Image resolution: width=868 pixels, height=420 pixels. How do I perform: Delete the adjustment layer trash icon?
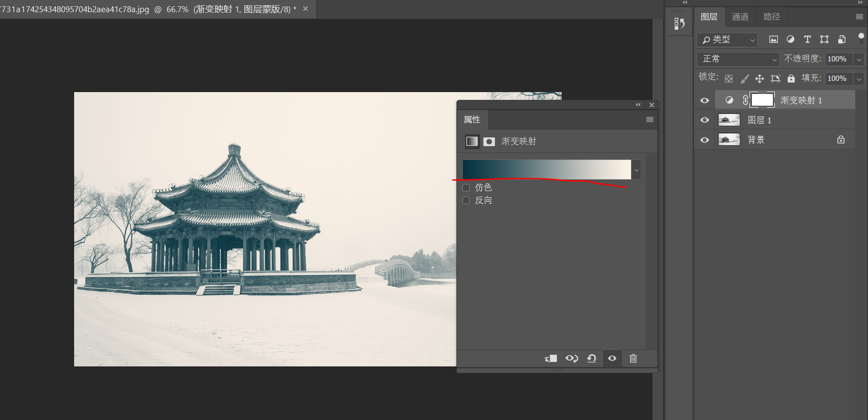633,359
